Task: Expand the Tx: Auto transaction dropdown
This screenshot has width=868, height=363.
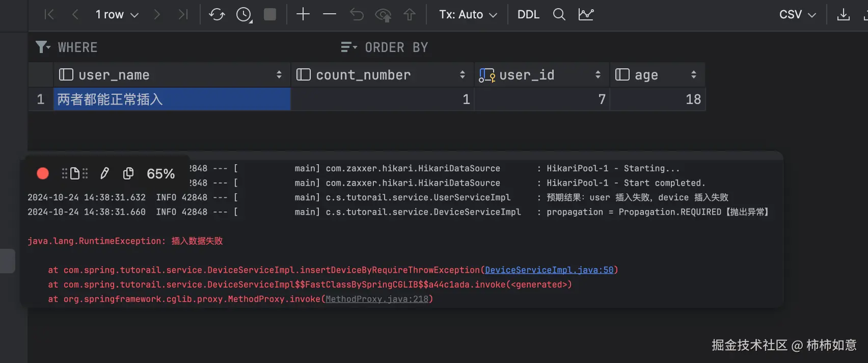Action: click(x=468, y=15)
